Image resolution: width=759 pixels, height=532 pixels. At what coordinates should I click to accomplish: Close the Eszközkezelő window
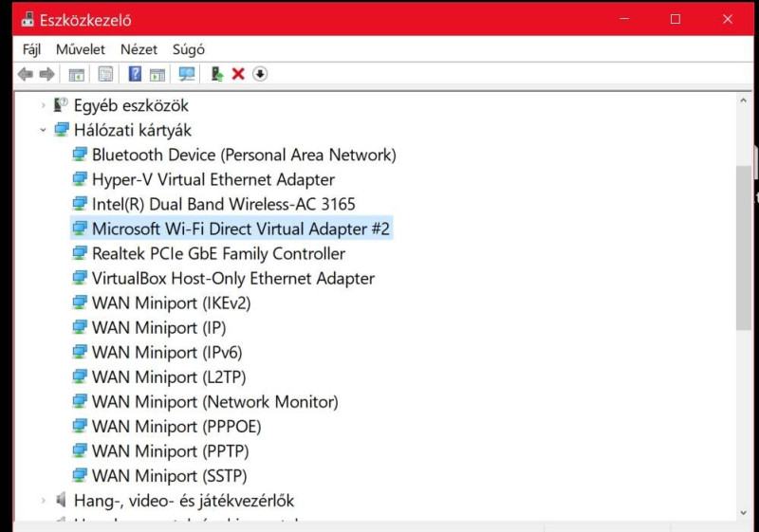[728, 19]
